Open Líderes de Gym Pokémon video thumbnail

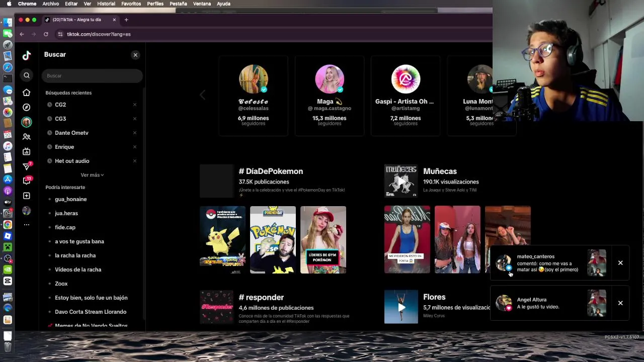323,240
